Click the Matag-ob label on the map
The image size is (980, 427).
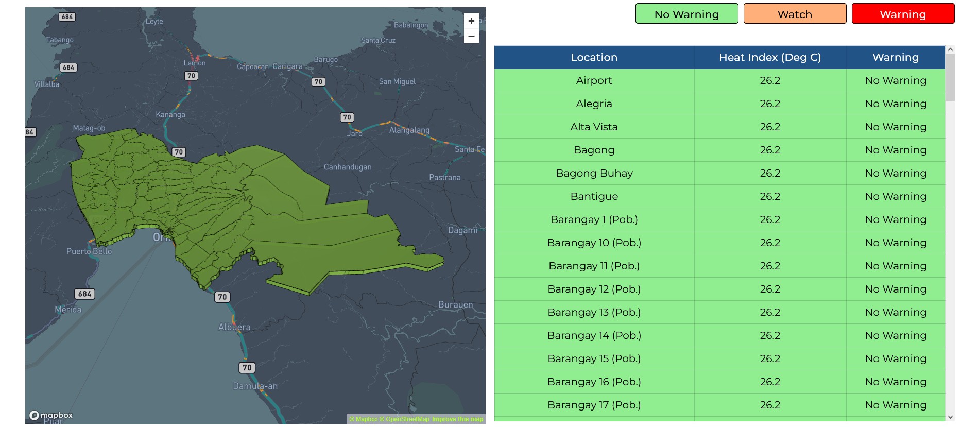click(x=89, y=128)
